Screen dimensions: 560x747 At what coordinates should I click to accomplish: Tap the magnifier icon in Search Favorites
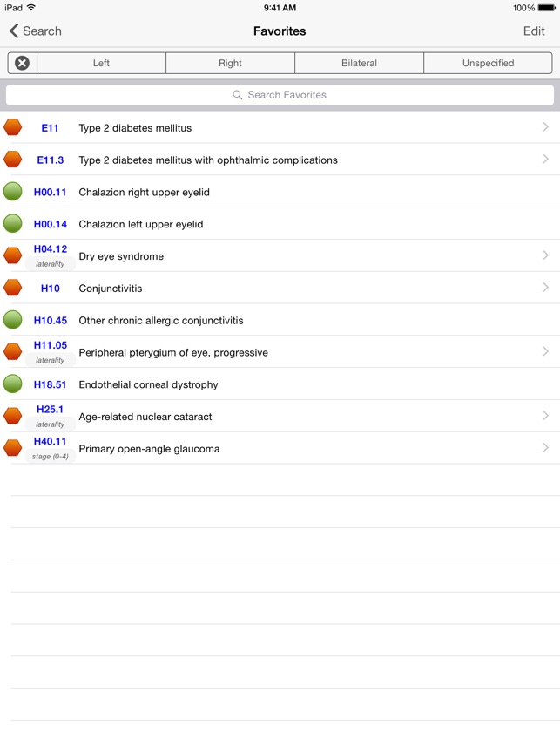(237, 95)
